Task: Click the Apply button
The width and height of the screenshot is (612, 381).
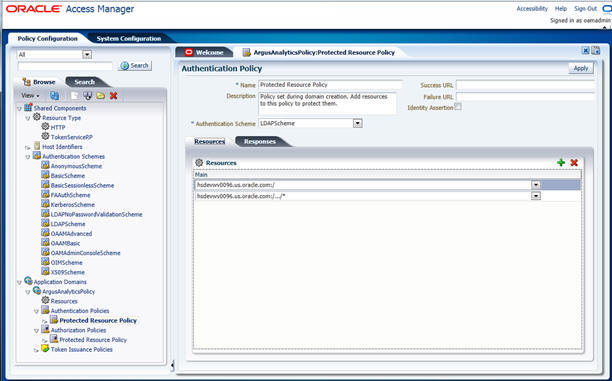Action: (581, 68)
